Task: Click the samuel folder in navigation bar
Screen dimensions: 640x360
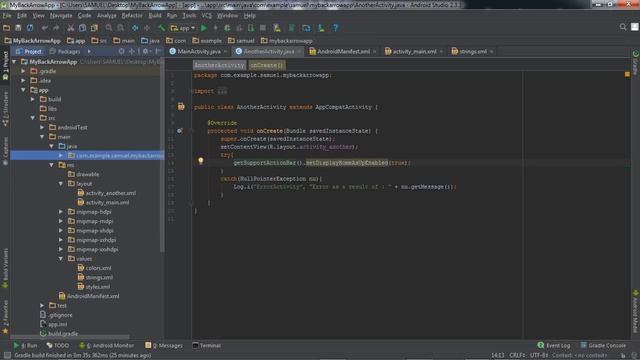Action: click(241, 41)
